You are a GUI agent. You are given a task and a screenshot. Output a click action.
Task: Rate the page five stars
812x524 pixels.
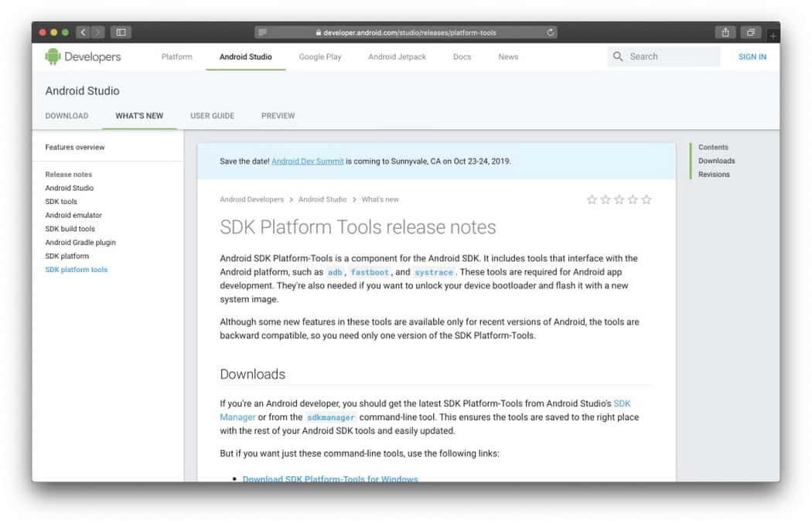click(x=647, y=199)
